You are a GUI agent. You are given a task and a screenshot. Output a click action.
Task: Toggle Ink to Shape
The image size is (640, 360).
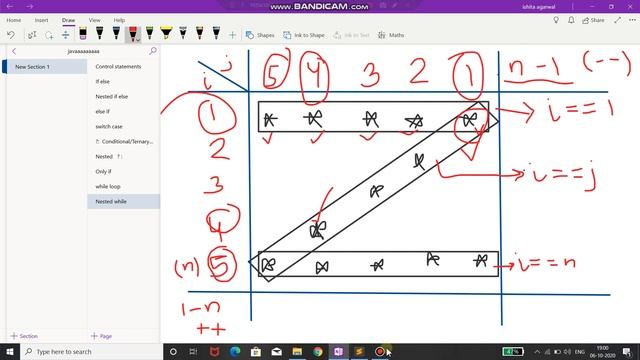[x=304, y=35]
